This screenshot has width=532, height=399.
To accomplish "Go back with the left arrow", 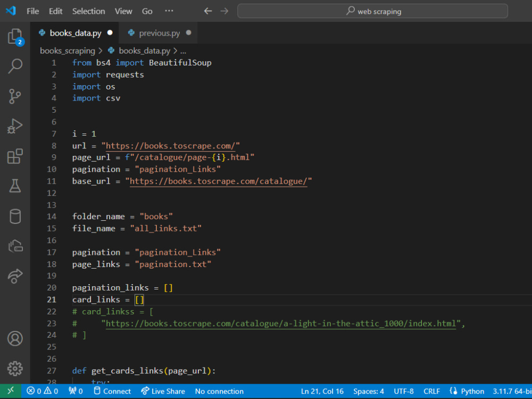I will point(208,11).
